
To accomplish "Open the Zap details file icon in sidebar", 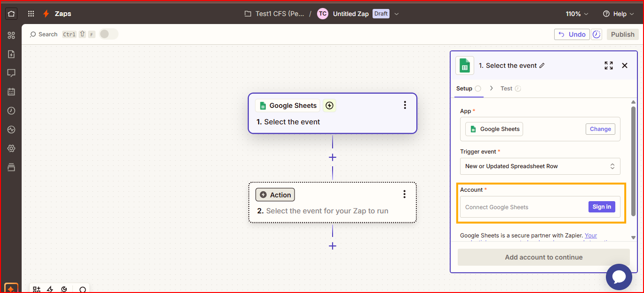I will (x=11, y=54).
